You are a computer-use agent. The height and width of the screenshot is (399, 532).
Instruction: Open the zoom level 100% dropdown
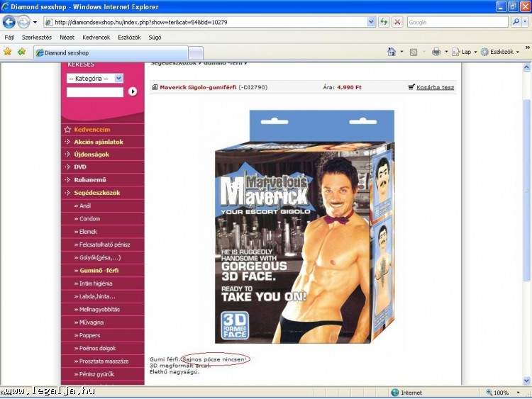pos(504,393)
